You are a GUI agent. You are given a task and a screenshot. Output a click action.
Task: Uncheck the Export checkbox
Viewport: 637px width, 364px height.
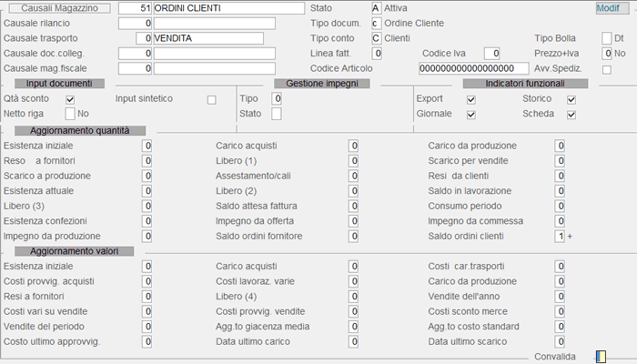pos(470,99)
